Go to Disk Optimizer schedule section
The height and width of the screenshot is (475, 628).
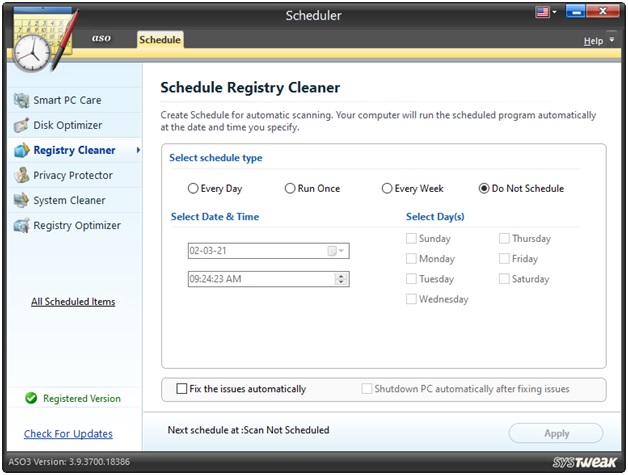[x=75, y=125]
